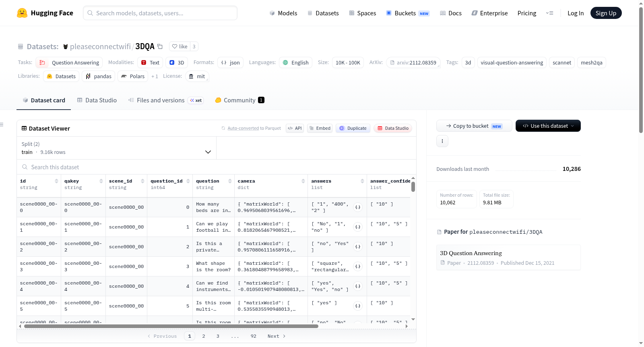Click the table's horizontal scrollbar
Image resolution: width=644 pixels, height=347 pixels.
[x=171, y=326]
